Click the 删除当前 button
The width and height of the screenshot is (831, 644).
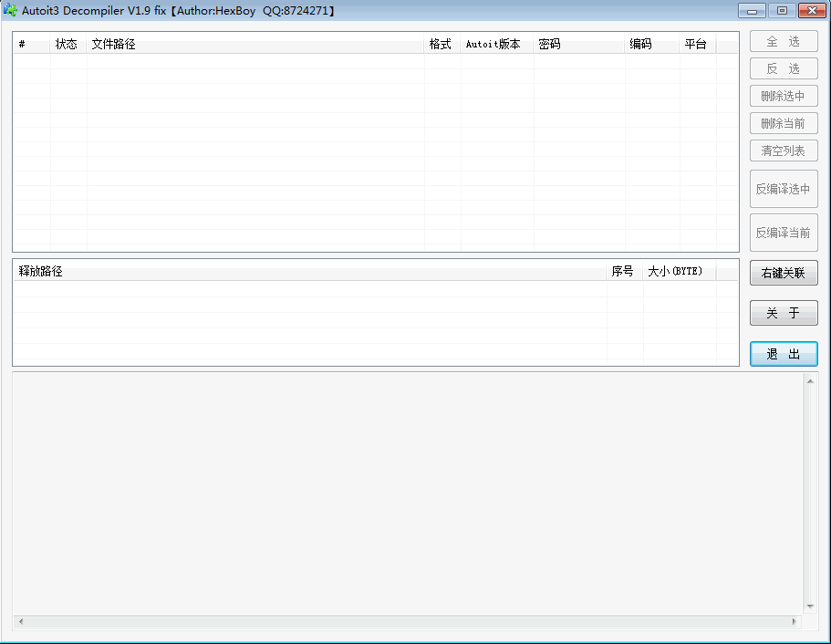point(784,123)
